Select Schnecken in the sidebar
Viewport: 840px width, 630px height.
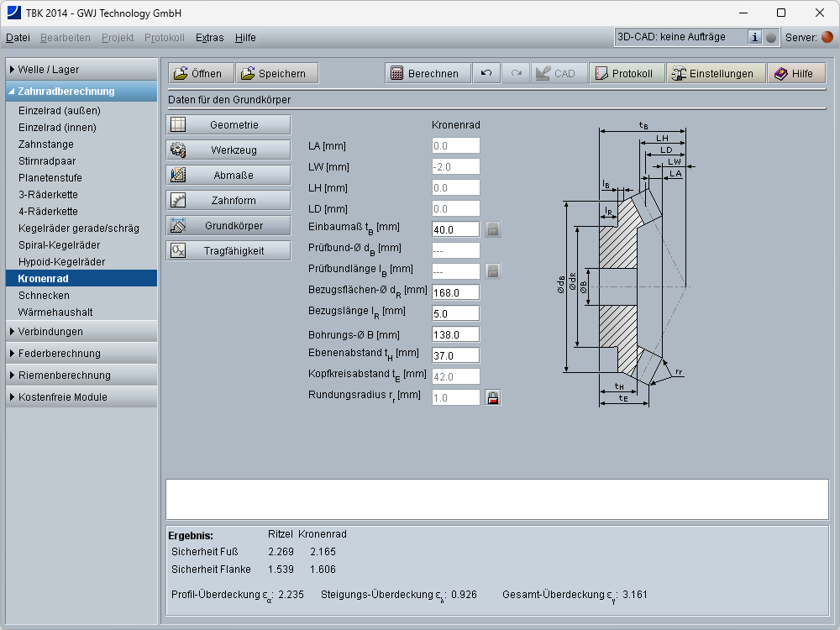point(44,295)
